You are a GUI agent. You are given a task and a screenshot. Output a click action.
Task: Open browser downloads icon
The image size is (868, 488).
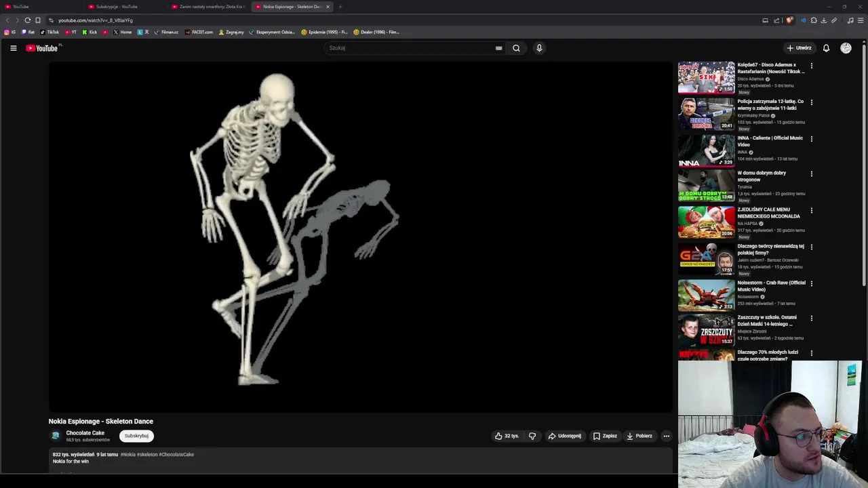[x=823, y=20]
